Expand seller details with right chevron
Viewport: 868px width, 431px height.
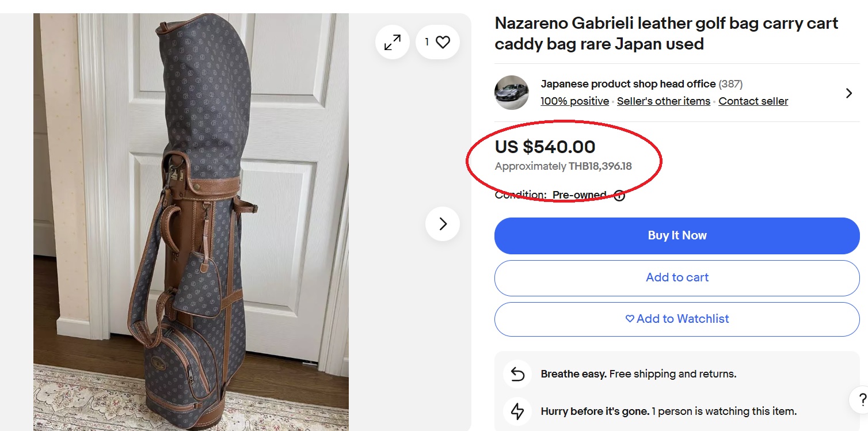tap(848, 93)
